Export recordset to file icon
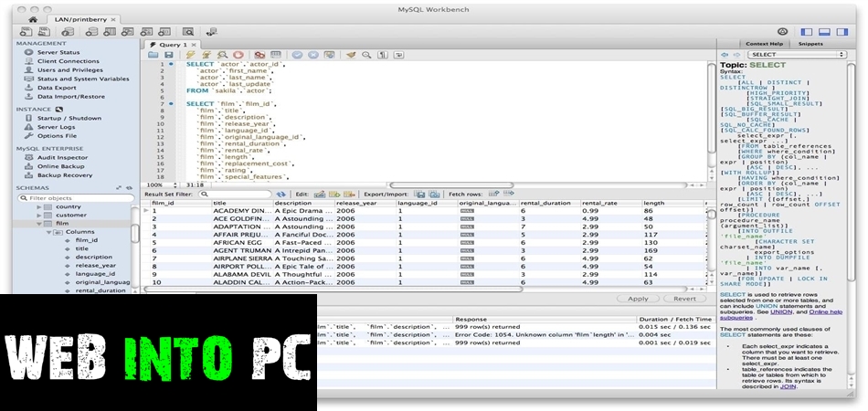Screen dimensions: 868x411 click(x=419, y=195)
